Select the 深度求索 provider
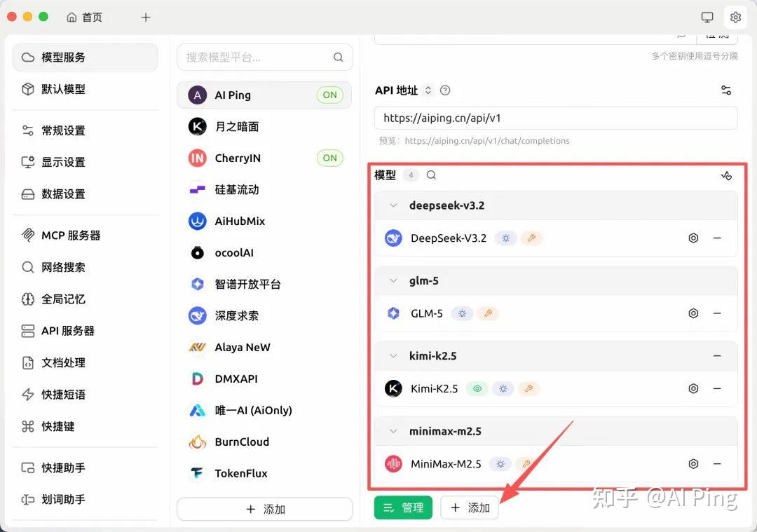 tap(264, 315)
